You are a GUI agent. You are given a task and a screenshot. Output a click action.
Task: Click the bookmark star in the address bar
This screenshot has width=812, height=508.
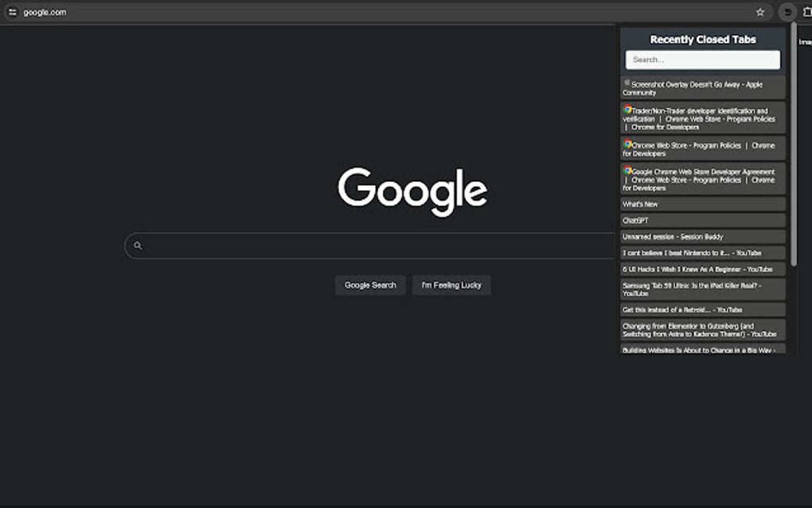coord(759,12)
